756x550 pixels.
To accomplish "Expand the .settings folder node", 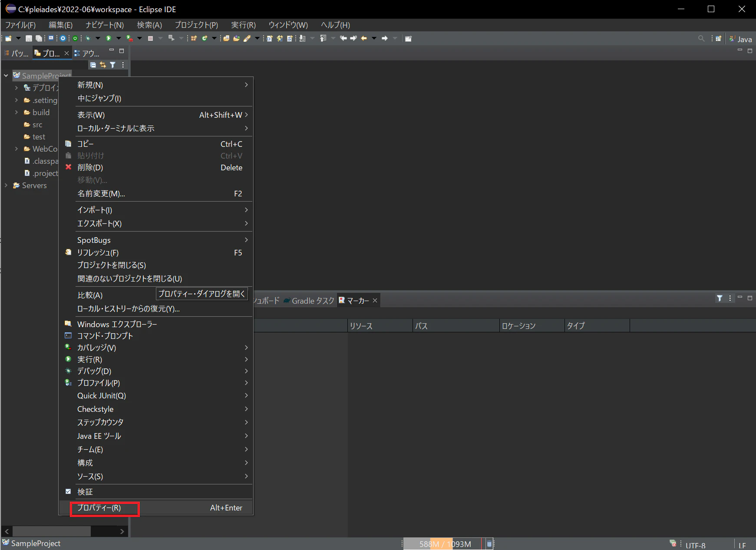I will tap(17, 100).
